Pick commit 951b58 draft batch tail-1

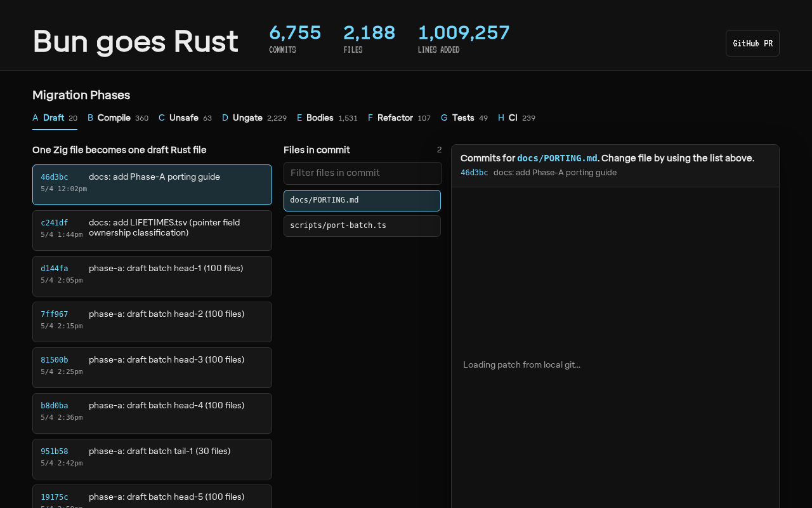pos(152,459)
